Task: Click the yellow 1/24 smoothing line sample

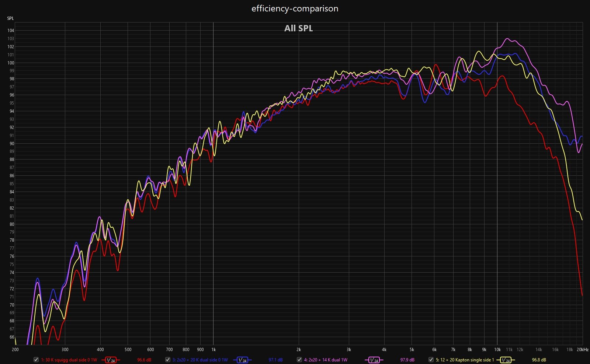Action: click(506, 360)
